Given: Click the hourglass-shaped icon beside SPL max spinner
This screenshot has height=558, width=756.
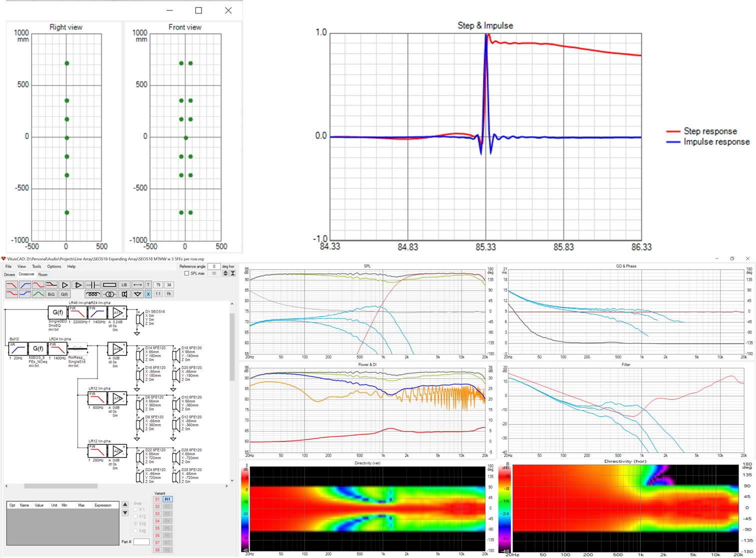Looking at the screenshot, I should 232,273.
